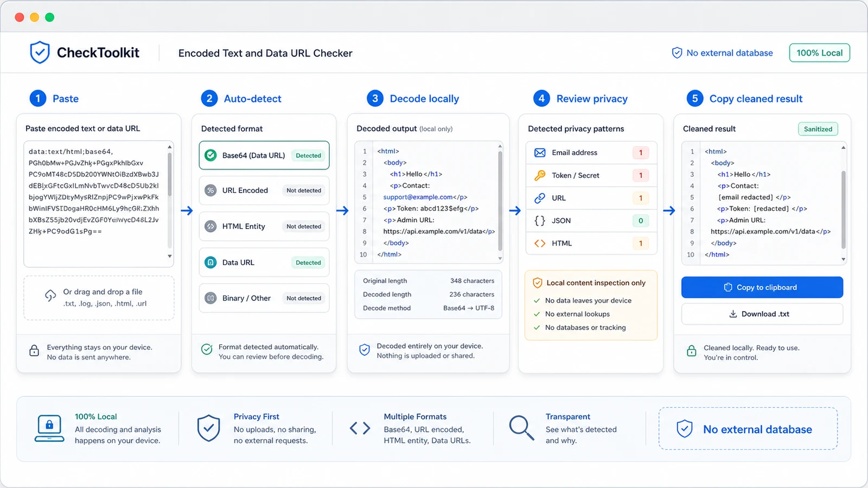Click the Encoded Text and Data URL Checker title

point(265,53)
